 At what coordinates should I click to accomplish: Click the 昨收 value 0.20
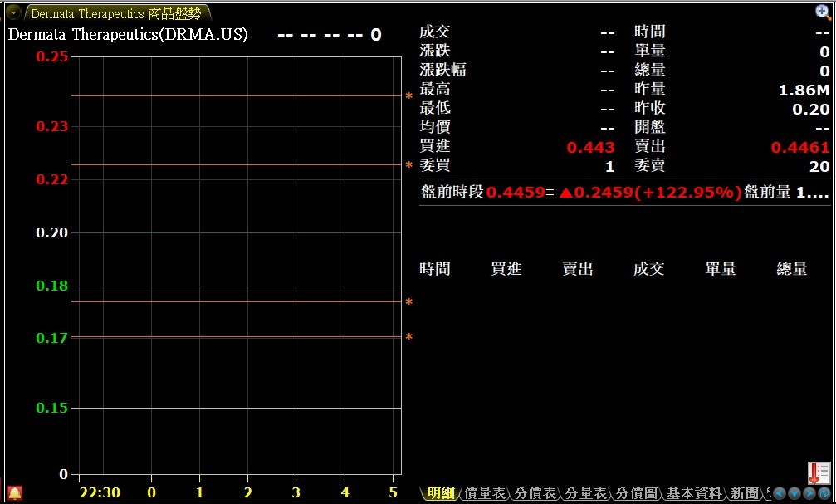click(811, 110)
